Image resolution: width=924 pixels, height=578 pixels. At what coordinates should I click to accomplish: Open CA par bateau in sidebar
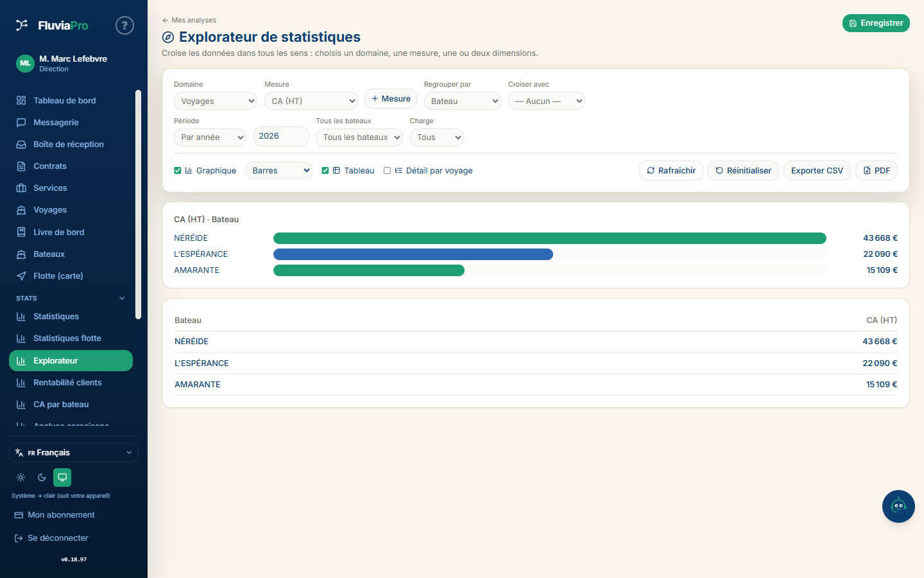coord(71,404)
